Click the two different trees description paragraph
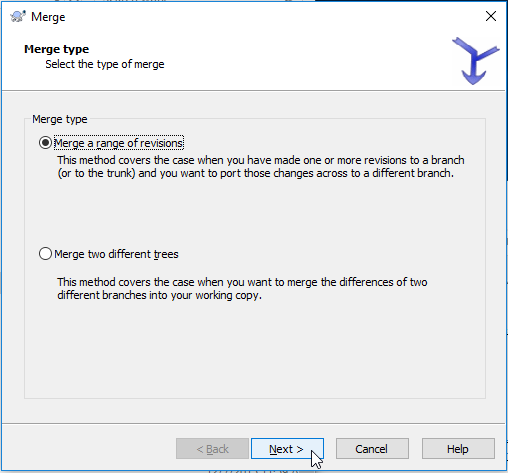 tap(242, 289)
